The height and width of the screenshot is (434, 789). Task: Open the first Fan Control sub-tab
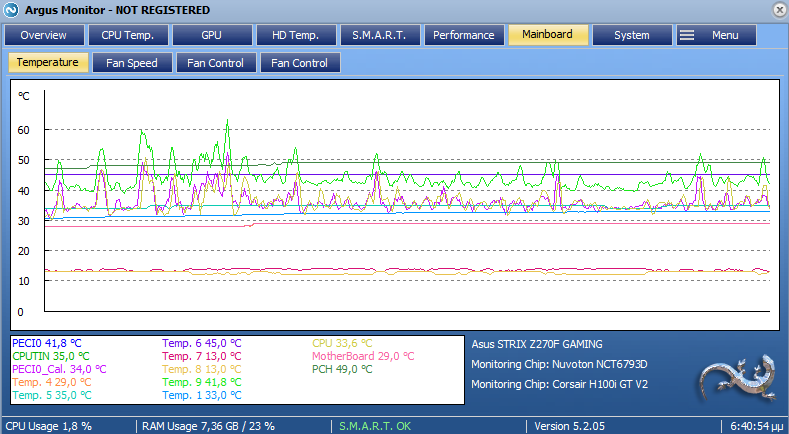coord(216,63)
